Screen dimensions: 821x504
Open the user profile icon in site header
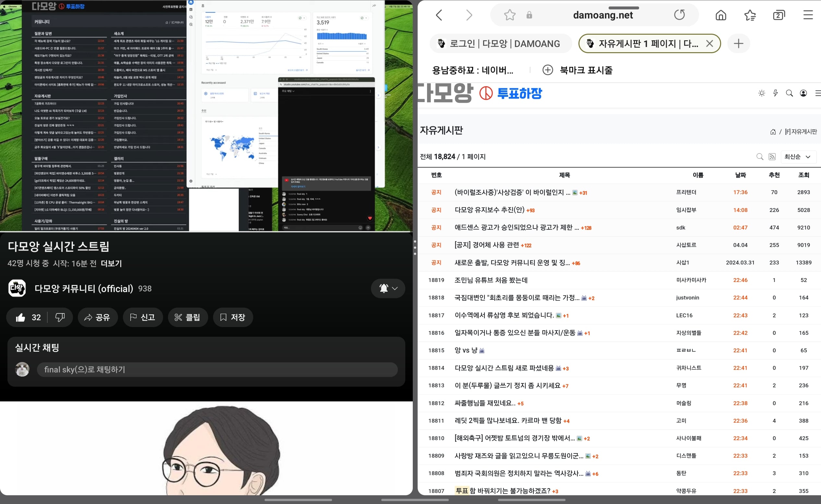pyautogui.click(x=803, y=93)
